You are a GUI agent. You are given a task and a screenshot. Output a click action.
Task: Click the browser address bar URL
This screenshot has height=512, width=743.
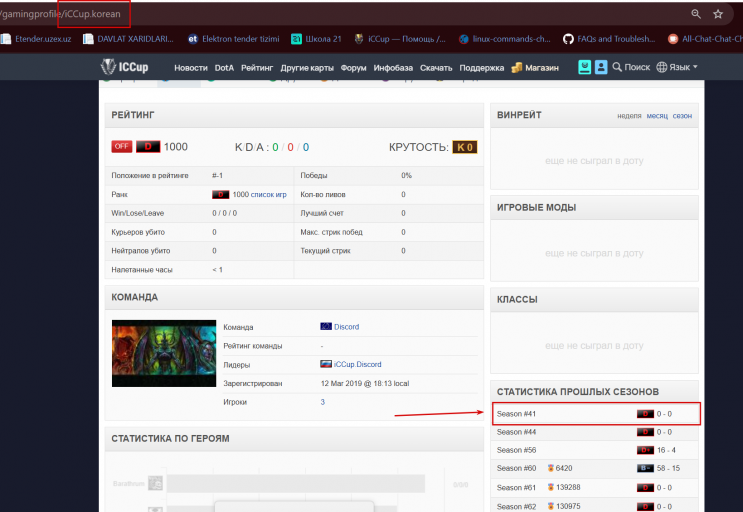point(60,14)
